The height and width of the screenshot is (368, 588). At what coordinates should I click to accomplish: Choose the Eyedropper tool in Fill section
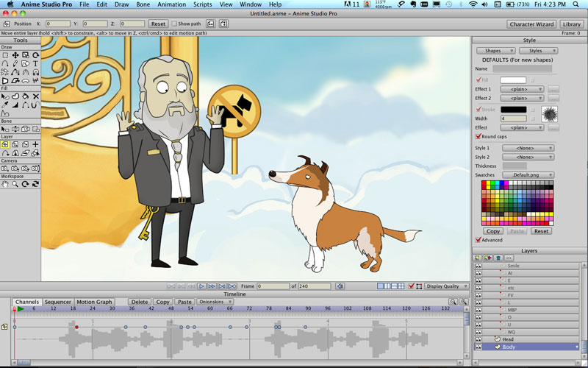[x=5, y=105]
